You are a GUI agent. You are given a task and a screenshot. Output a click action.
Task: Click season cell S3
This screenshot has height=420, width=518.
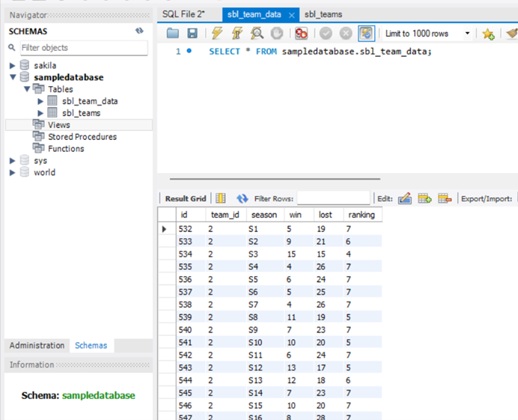265,254
